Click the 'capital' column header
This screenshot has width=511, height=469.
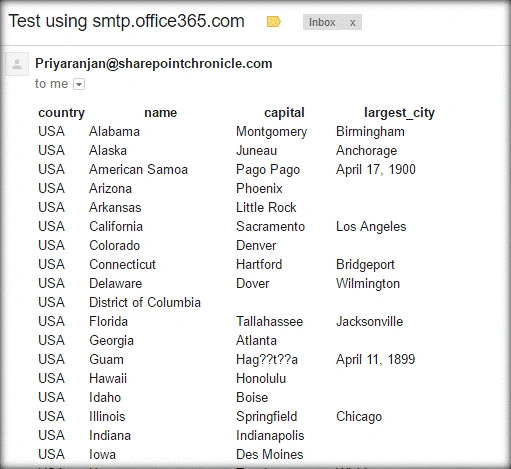284,113
